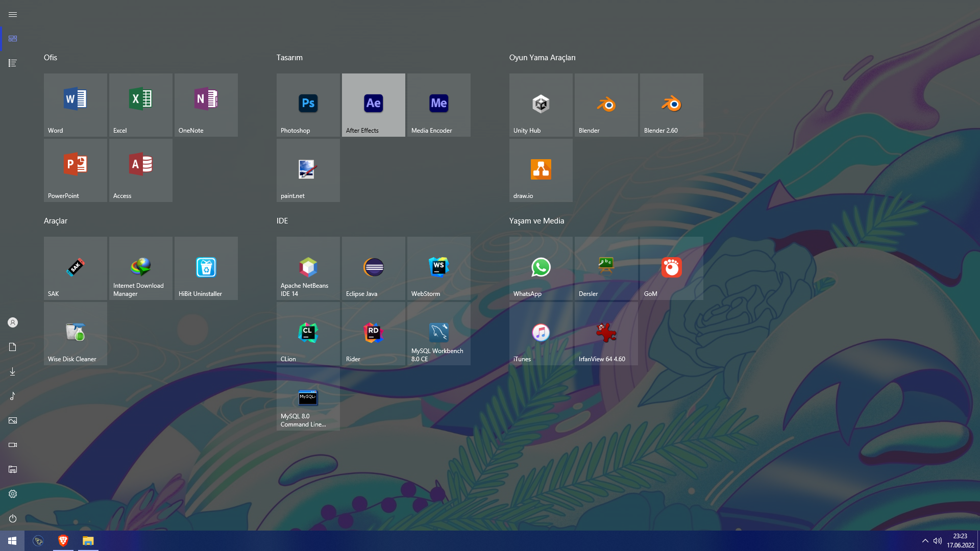
Task: Show hidden system tray icons
Action: (925, 541)
